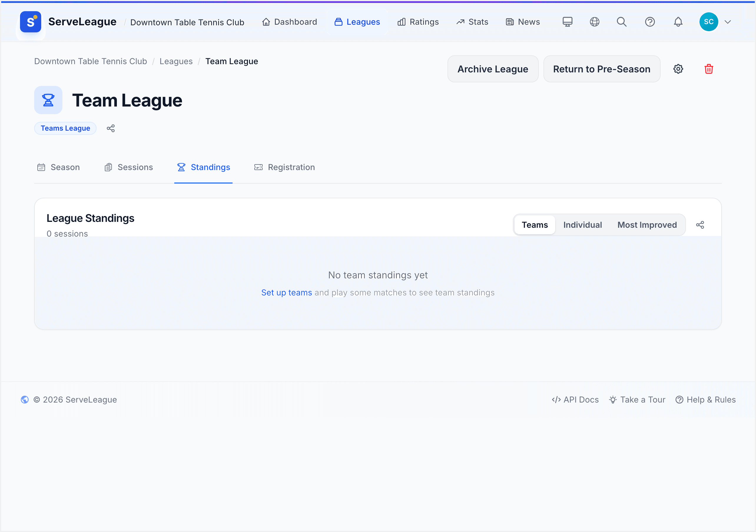This screenshot has height=532, width=756.
Task: Click Return to Pre-Season button
Action: pyautogui.click(x=601, y=69)
